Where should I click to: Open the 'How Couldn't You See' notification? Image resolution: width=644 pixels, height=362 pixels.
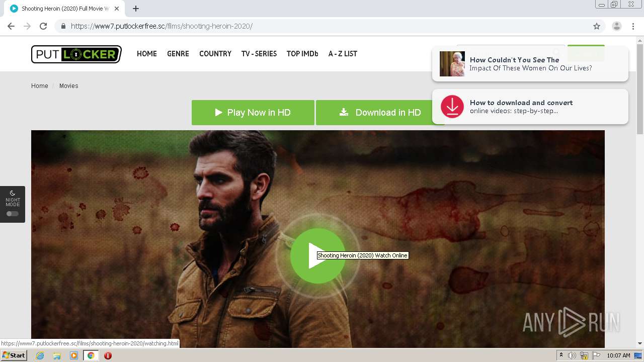[x=530, y=64]
